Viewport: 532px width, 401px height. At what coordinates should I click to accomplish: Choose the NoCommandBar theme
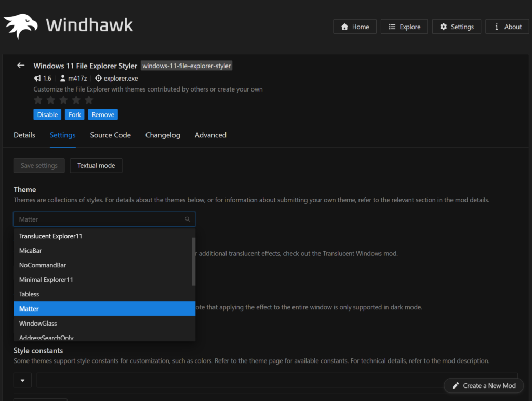tap(103, 265)
